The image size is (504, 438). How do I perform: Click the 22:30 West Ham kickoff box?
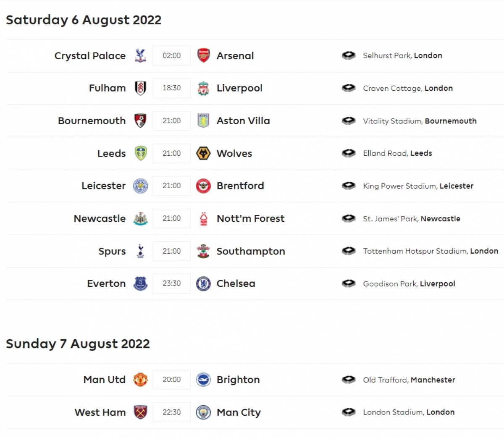[x=171, y=412]
